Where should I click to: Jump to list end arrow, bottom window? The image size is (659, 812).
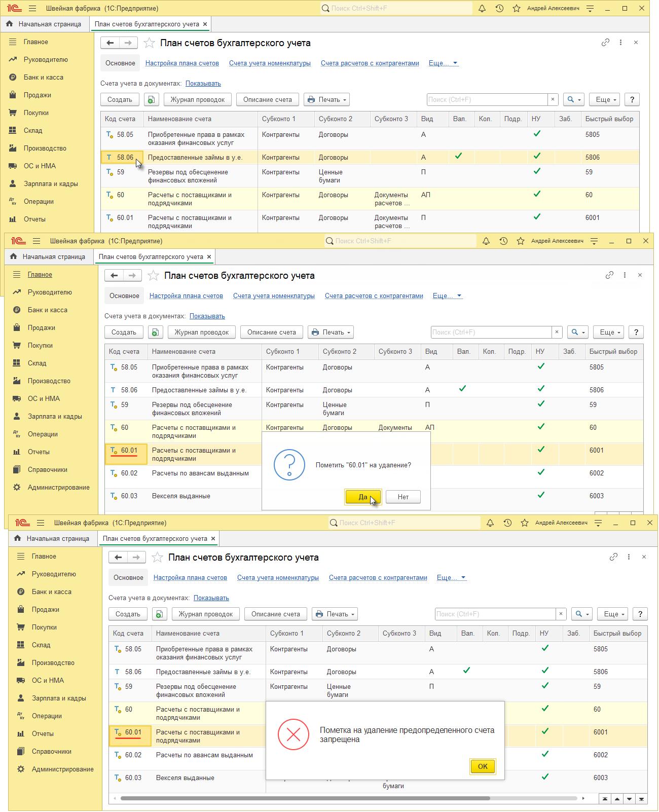click(641, 799)
